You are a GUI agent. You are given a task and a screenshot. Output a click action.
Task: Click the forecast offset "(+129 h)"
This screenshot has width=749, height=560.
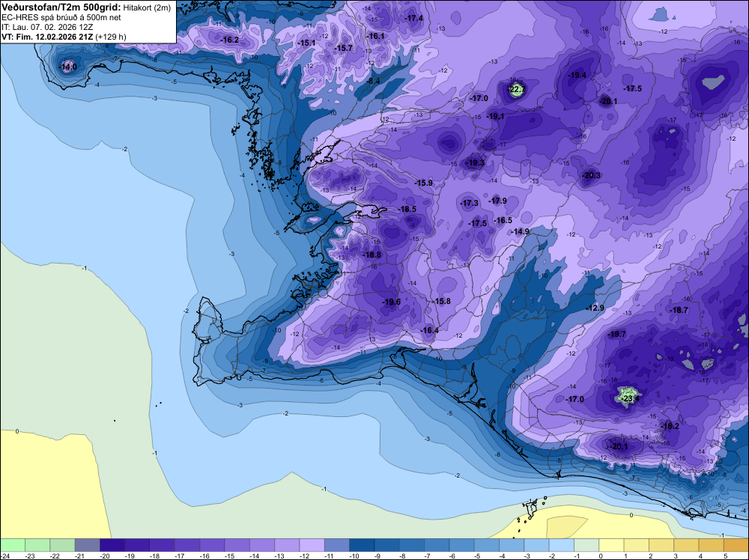(111, 37)
